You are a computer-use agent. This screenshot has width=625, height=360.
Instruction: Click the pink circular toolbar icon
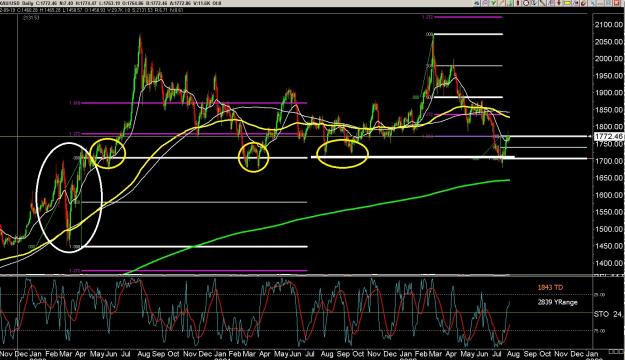(x=485, y=3)
